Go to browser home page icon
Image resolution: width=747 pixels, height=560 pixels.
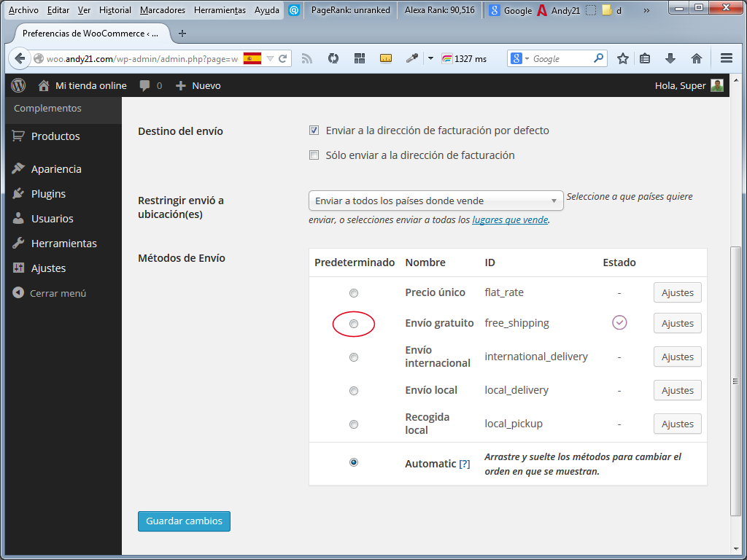(697, 58)
